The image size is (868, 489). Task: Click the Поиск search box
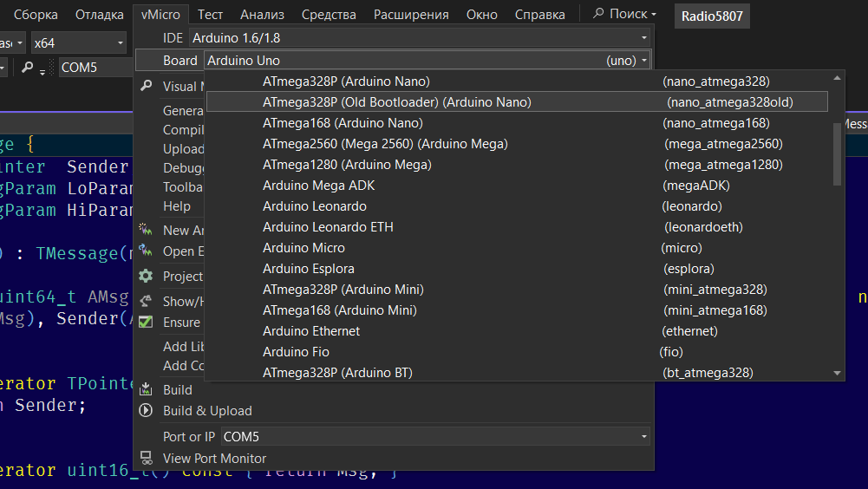(624, 14)
